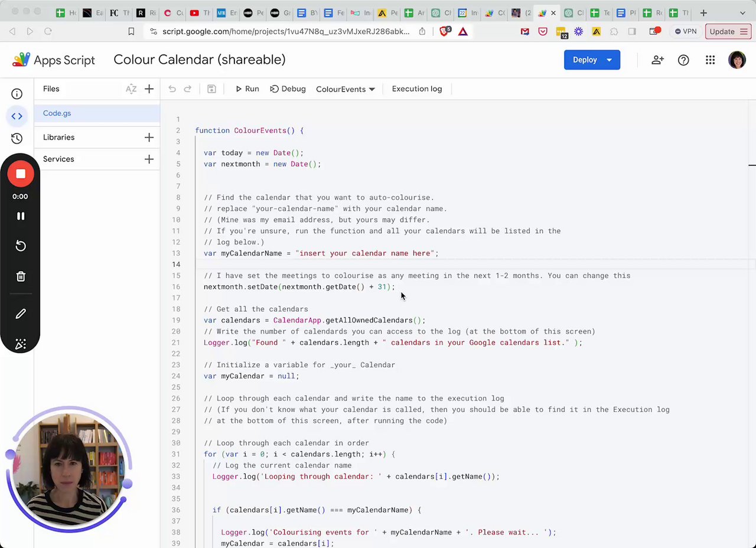Add a service with the plus icon
The height and width of the screenshot is (548, 756).
[149, 159]
